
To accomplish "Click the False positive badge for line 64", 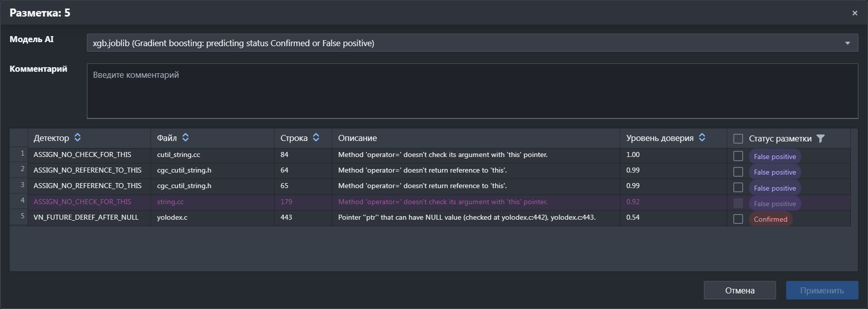I will click(775, 172).
